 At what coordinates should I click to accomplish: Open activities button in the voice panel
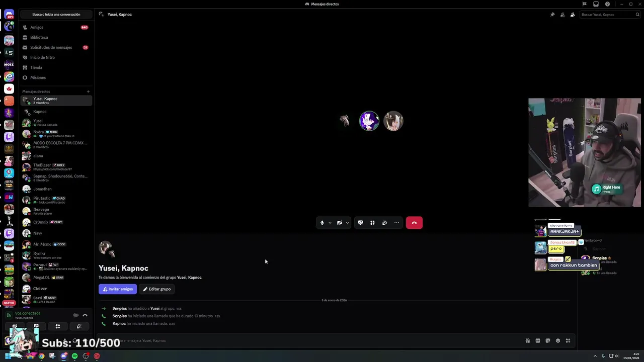click(x=58, y=326)
